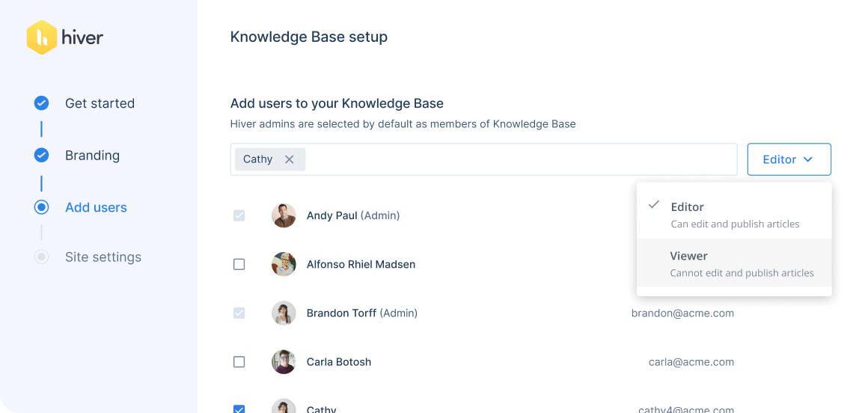
Task: Toggle the Andy Paul admin checkbox
Action: point(239,215)
